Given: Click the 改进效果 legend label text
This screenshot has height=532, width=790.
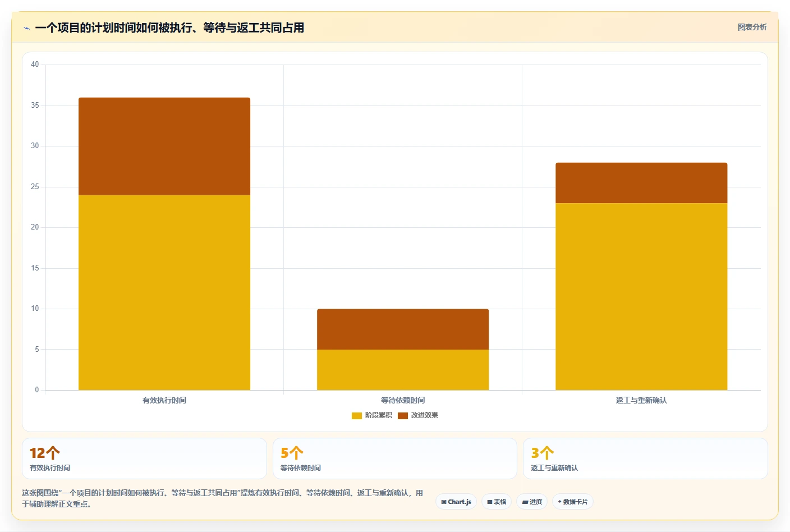Looking at the screenshot, I should coord(424,415).
